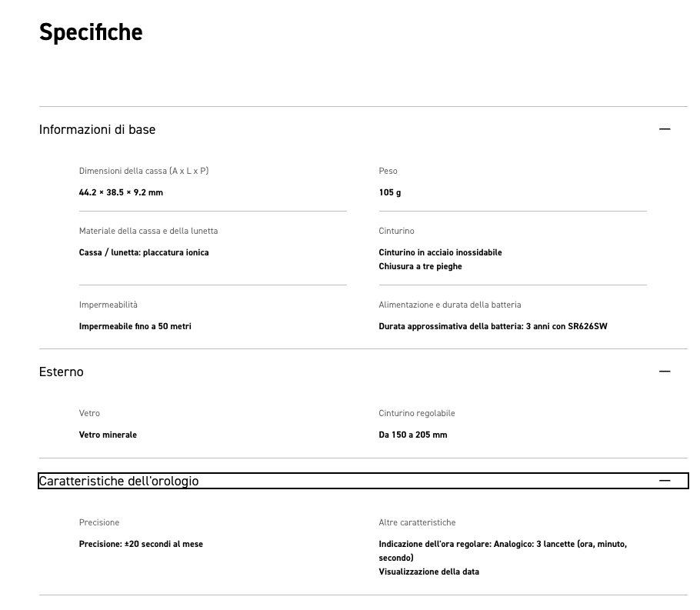Click the weight value 105 g
The width and height of the screenshot is (700, 610).
pyautogui.click(x=389, y=192)
